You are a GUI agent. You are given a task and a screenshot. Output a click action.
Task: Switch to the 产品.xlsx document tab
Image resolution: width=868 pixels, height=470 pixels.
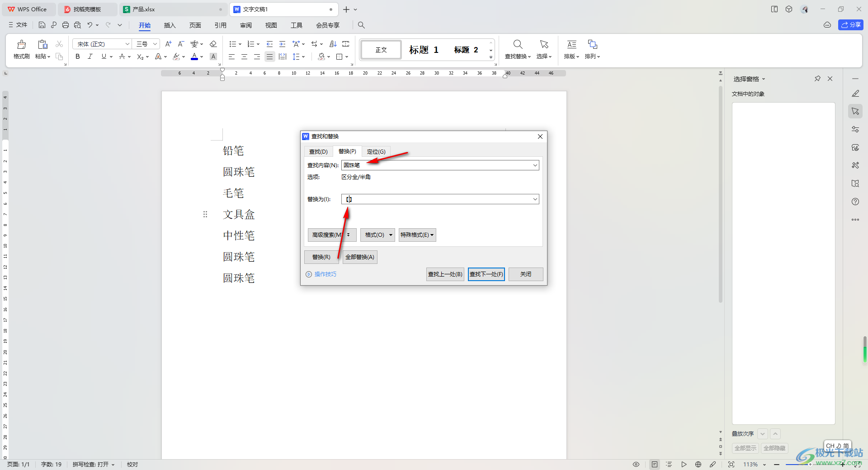click(174, 9)
